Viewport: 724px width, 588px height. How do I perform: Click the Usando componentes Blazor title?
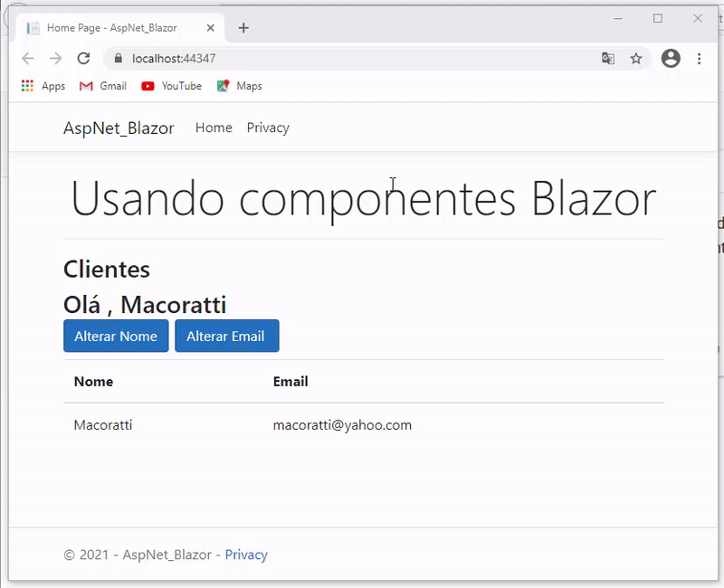click(364, 201)
